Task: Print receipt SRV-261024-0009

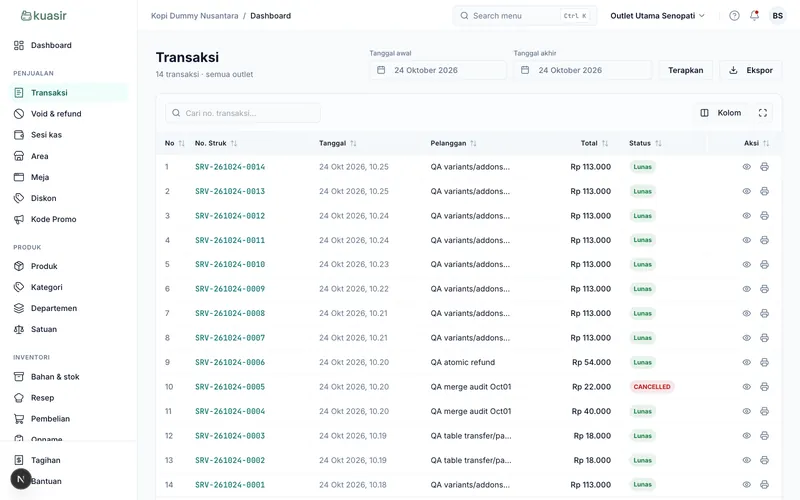Action: click(x=764, y=289)
